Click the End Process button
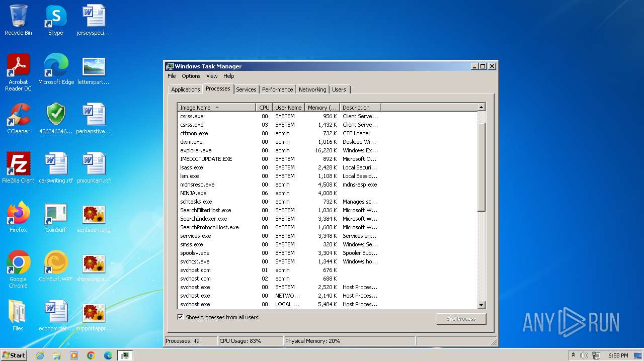The image size is (644, 362). pos(461,319)
